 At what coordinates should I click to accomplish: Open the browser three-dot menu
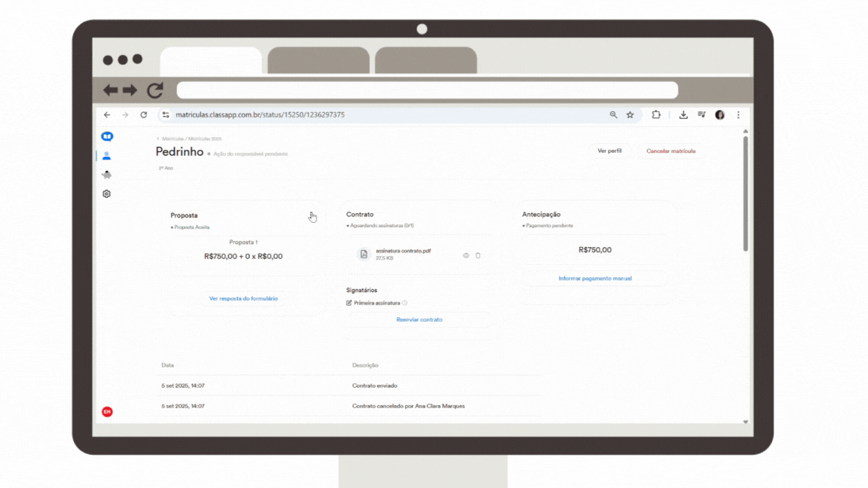coord(738,115)
